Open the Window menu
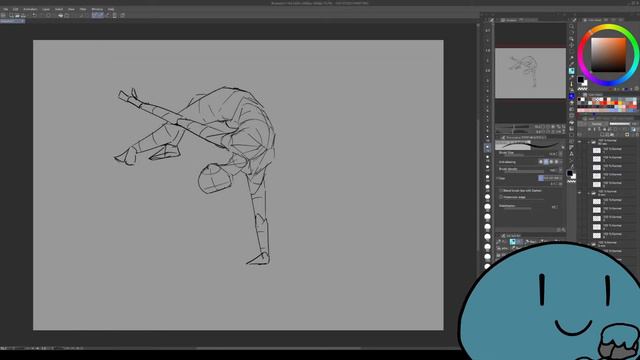The width and height of the screenshot is (640, 360). click(x=97, y=9)
